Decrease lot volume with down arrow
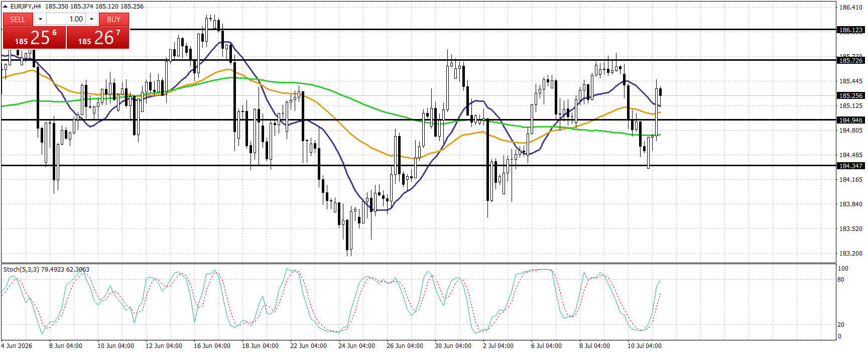This screenshot has height=352, width=868. click(x=40, y=19)
